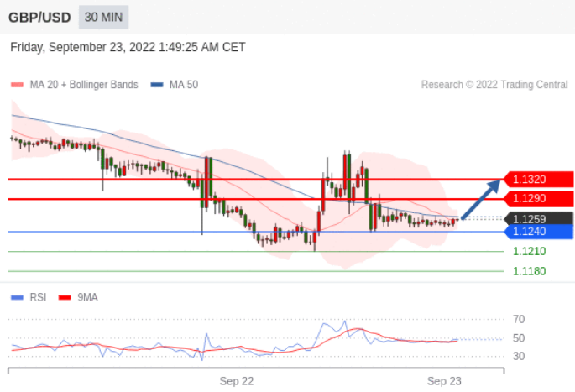Click the 9MA legend label
The height and width of the screenshot is (392, 575).
tap(87, 297)
